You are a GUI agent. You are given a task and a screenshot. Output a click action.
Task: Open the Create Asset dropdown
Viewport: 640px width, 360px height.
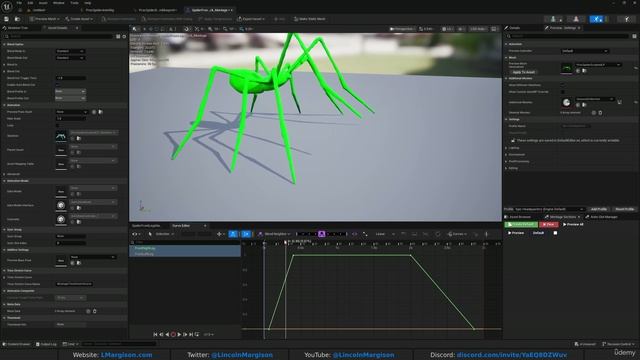coord(79,19)
